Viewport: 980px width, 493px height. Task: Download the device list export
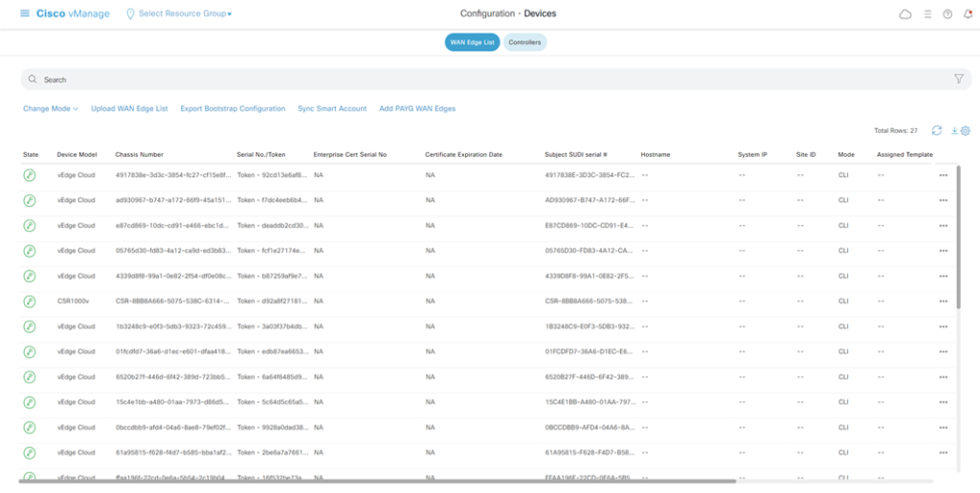click(x=954, y=130)
